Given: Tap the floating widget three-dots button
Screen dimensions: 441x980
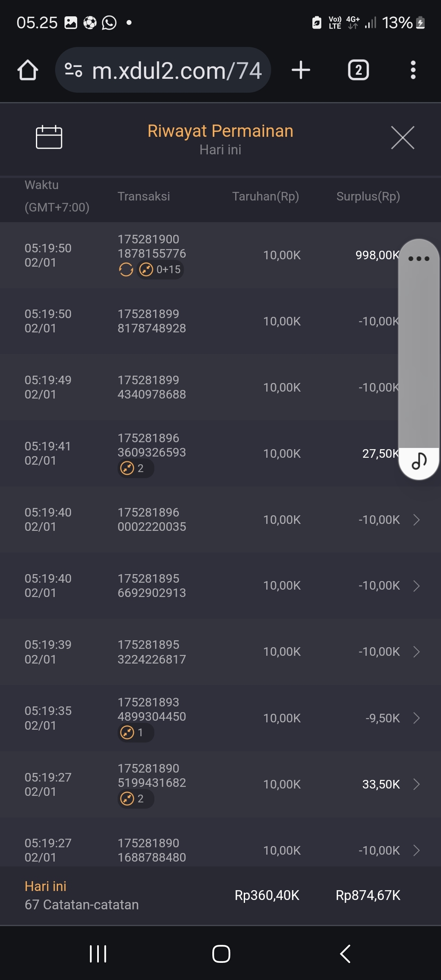Looking at the screenshot, I should pos(419,258).
